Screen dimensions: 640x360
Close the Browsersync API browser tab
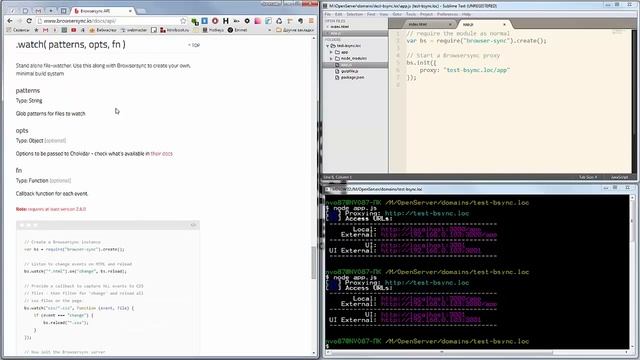click(130, 11)
